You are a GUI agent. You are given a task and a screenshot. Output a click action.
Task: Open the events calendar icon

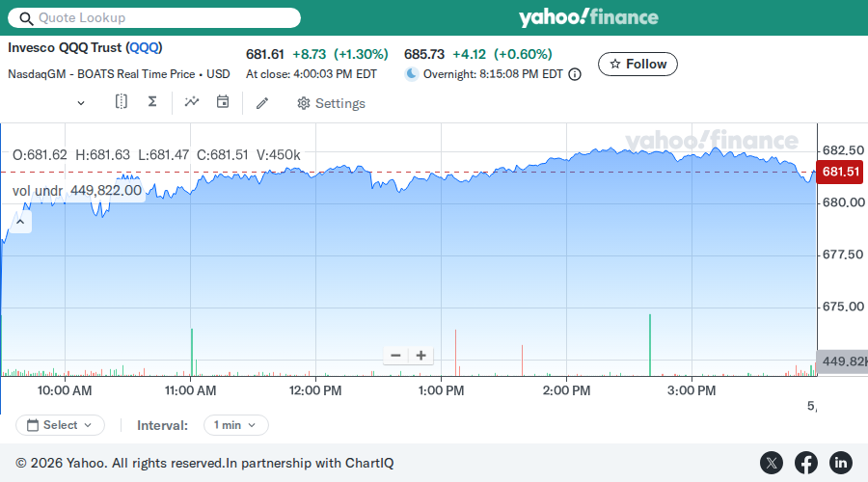click(223, 101)
